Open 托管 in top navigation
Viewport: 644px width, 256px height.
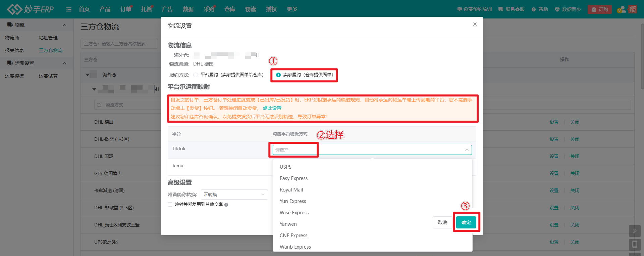[147, 9]
